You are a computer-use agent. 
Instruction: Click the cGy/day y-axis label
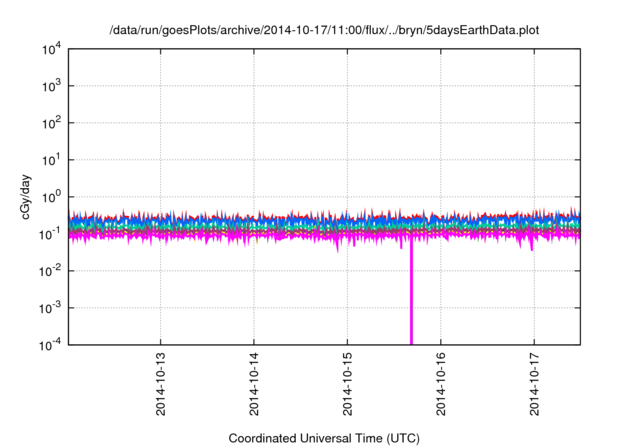[26, 197]
